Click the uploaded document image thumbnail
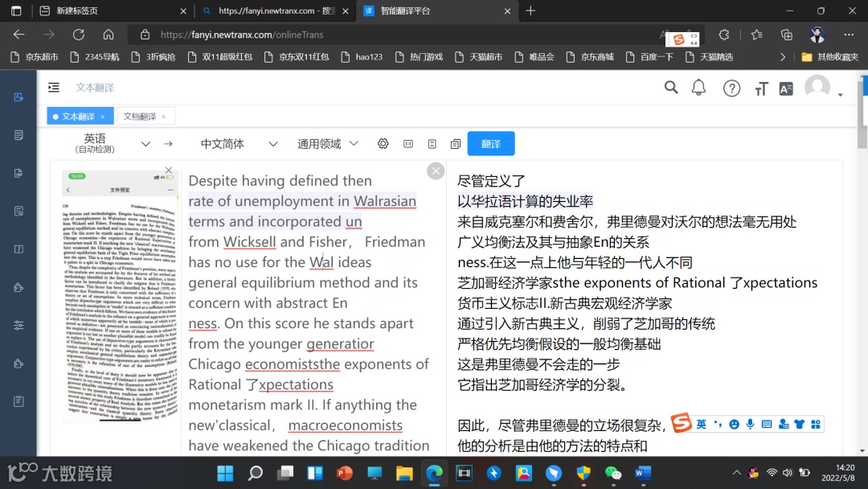Screen dimensions: 868x489 (x=120, y=296)
